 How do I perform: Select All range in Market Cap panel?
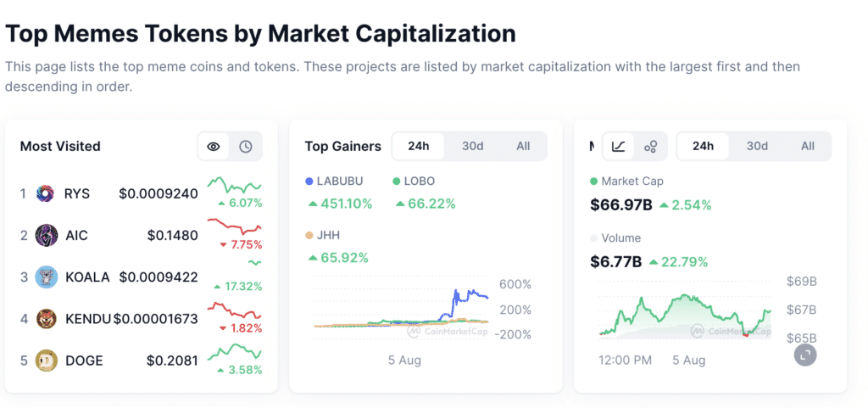808,146
